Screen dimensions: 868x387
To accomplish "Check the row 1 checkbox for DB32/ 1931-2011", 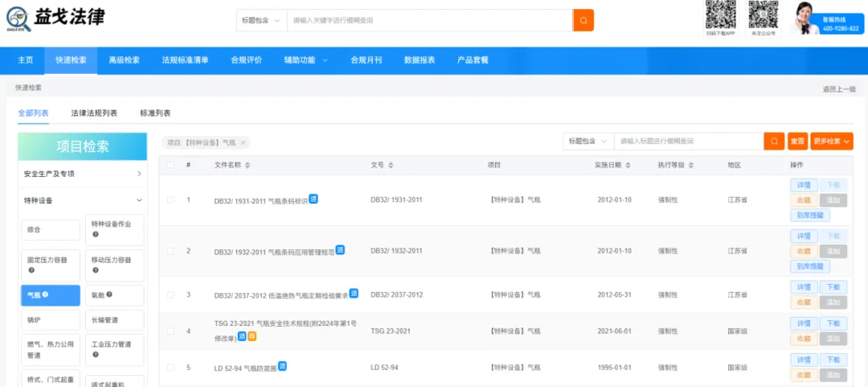I will [170, 200].
